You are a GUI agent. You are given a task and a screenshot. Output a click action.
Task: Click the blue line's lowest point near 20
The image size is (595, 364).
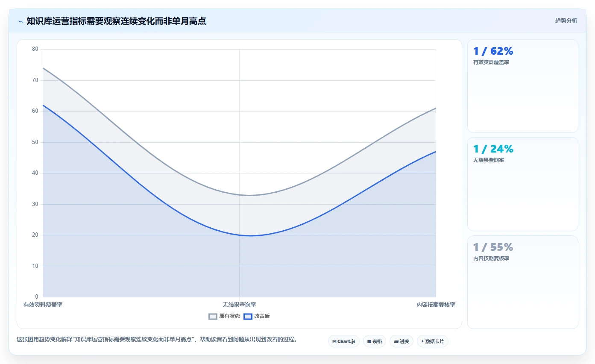pyautogui.click(x=250, y=235)
